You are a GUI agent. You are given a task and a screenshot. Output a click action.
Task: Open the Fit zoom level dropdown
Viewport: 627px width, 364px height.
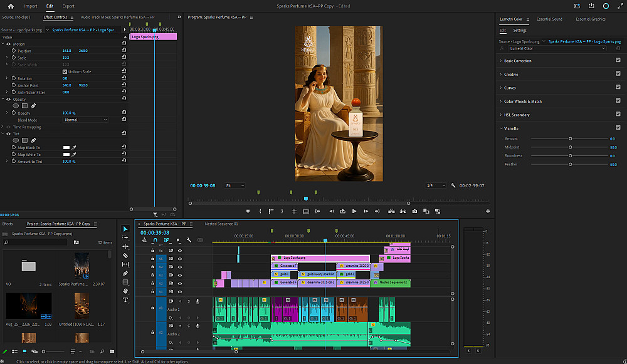click(x=235, y=185)
